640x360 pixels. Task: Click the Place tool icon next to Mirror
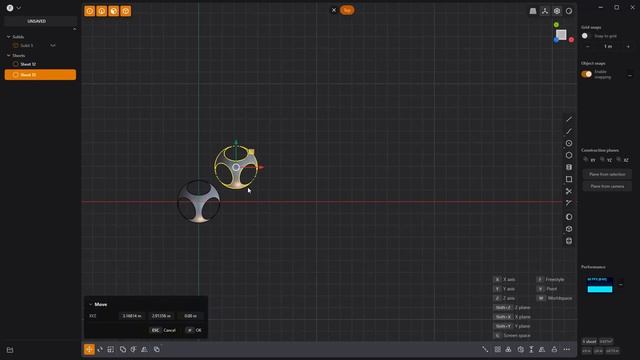point(144,349)
